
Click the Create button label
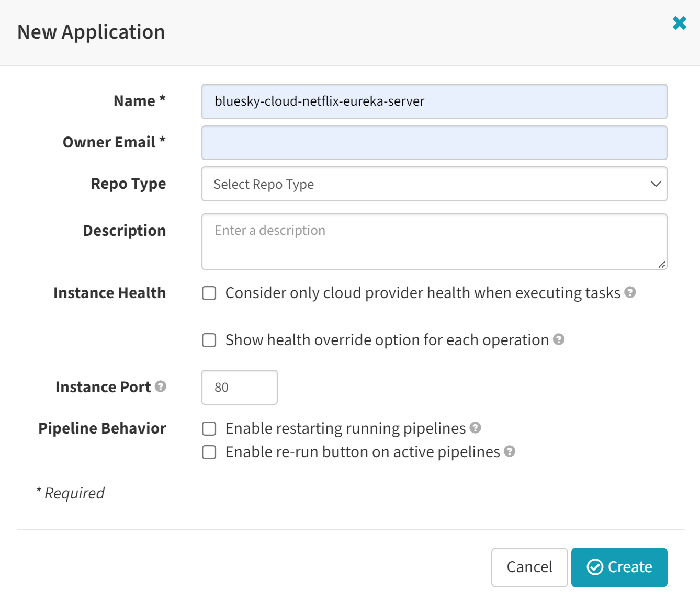coord(630,567)
